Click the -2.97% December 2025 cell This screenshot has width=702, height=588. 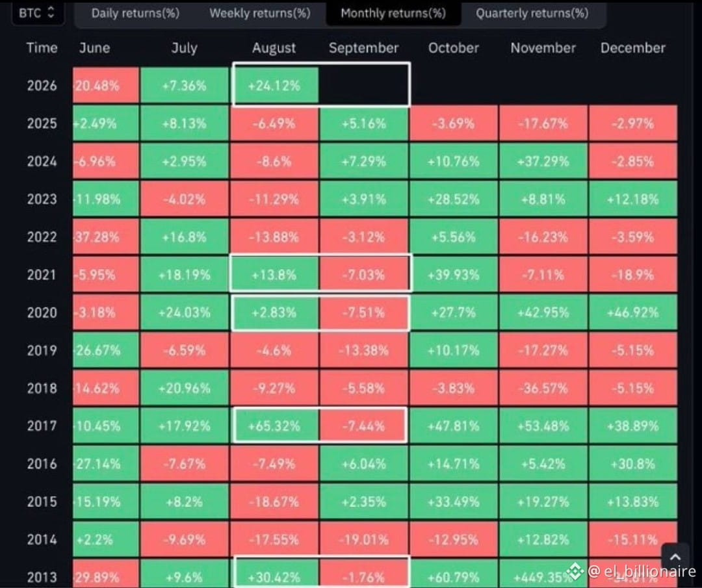[x=633, y=123]
